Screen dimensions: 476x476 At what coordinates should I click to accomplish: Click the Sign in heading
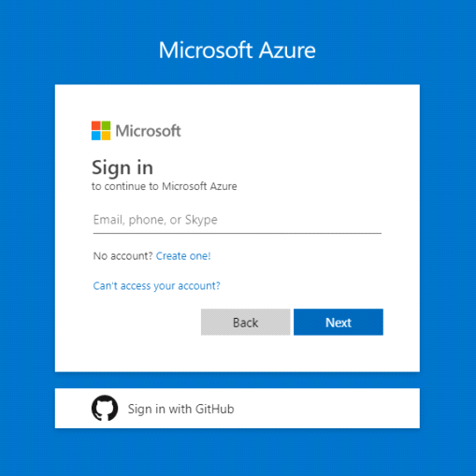click(x=123, y=167)
